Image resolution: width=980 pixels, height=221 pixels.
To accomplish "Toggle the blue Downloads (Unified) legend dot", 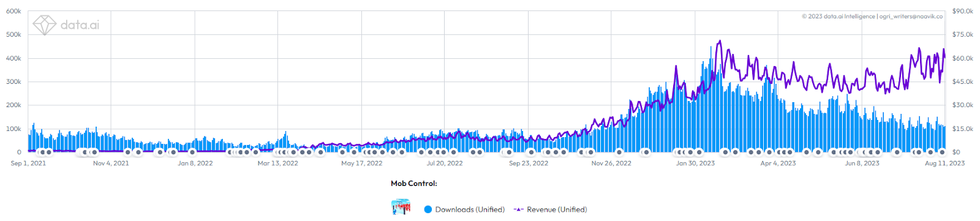I will click(428, 209).
